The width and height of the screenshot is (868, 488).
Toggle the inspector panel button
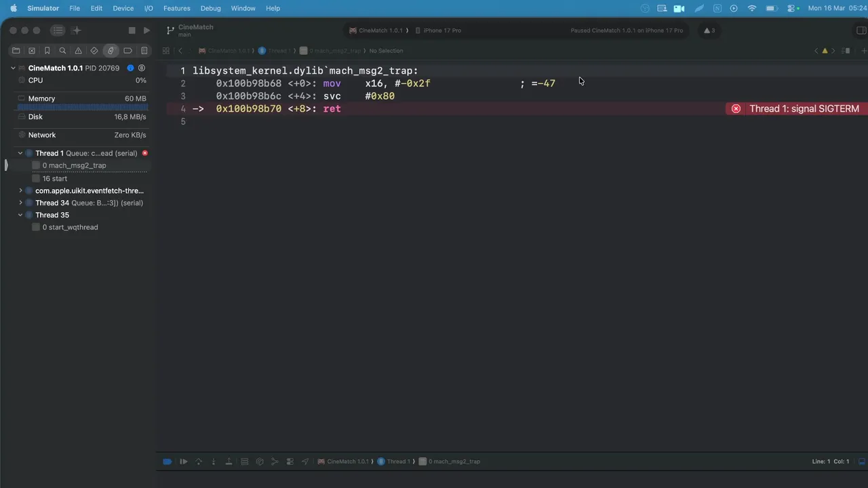coord(862,30)
